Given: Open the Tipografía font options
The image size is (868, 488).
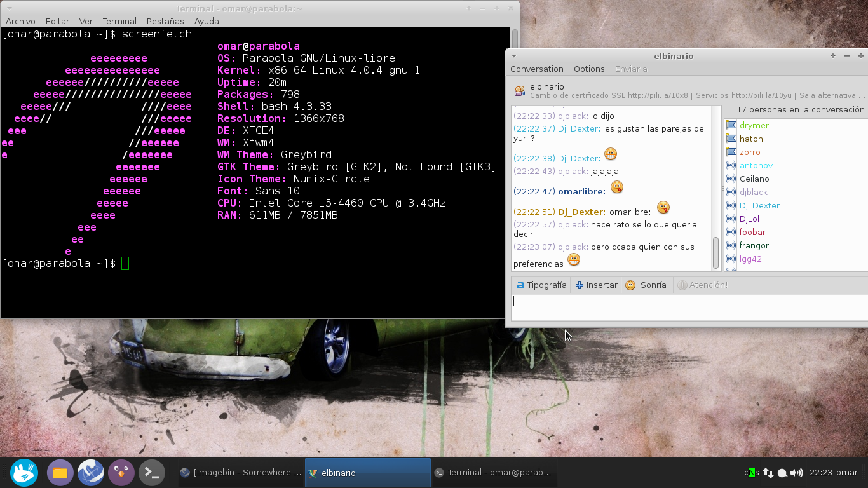Looking at the screenshot, I should click(541, 285).
